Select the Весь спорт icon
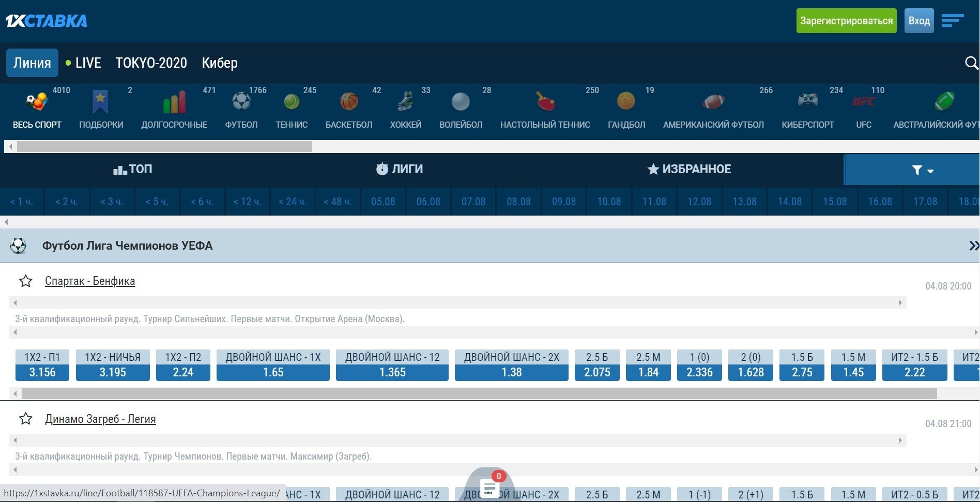980x502 pixels. coord(37,101)
